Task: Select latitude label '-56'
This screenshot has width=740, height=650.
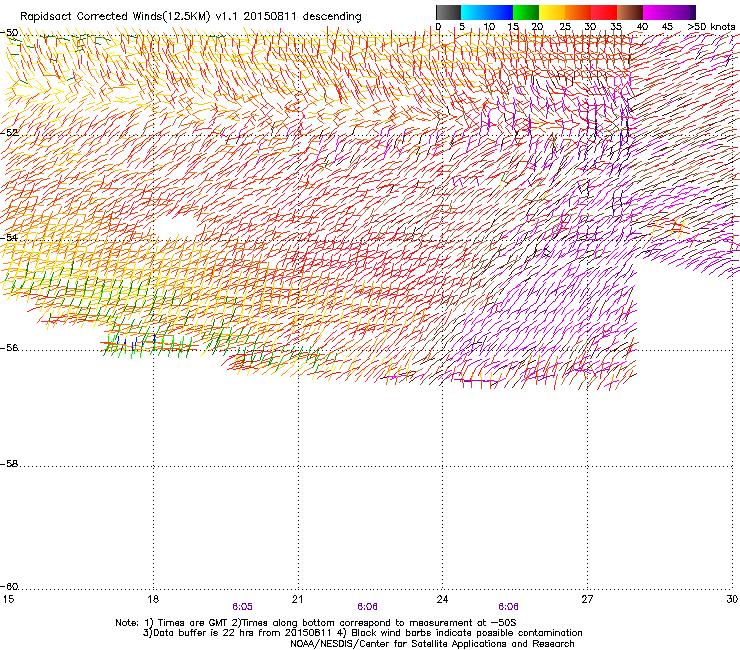Action: [9, 348]
